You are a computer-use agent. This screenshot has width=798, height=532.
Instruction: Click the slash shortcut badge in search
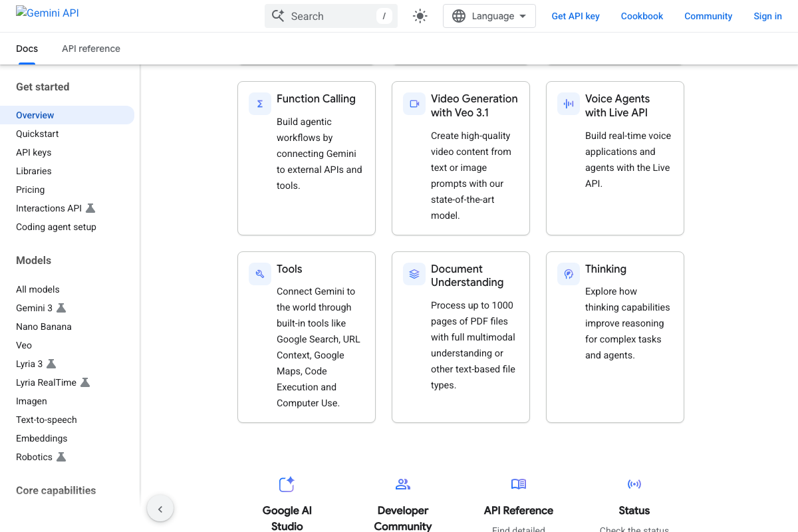click(x=384, y=16)
